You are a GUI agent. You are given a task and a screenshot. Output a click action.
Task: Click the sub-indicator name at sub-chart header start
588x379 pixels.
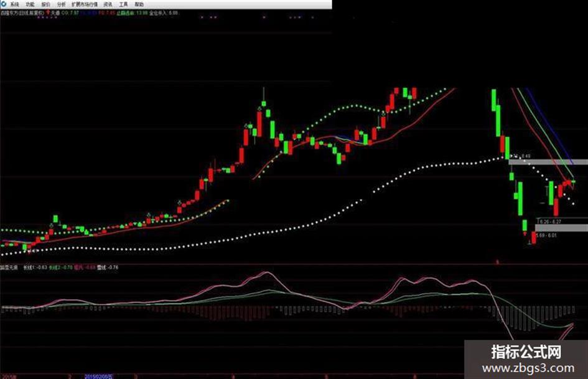click(9, 268)
